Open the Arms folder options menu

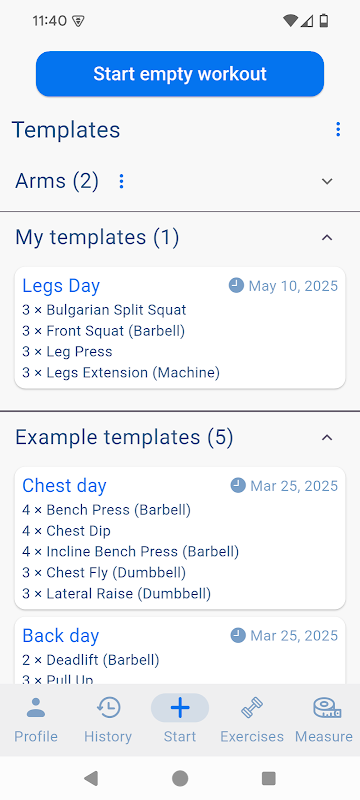click(x=121, y=181)
